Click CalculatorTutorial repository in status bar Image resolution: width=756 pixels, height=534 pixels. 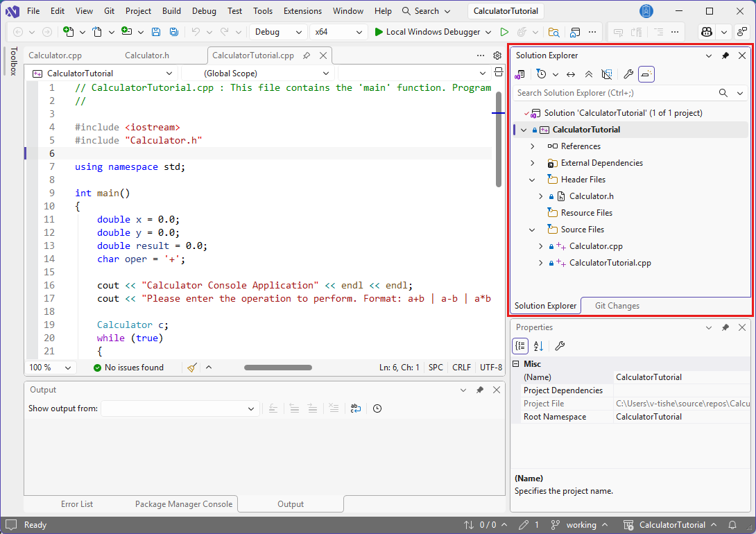pos(670,525)
